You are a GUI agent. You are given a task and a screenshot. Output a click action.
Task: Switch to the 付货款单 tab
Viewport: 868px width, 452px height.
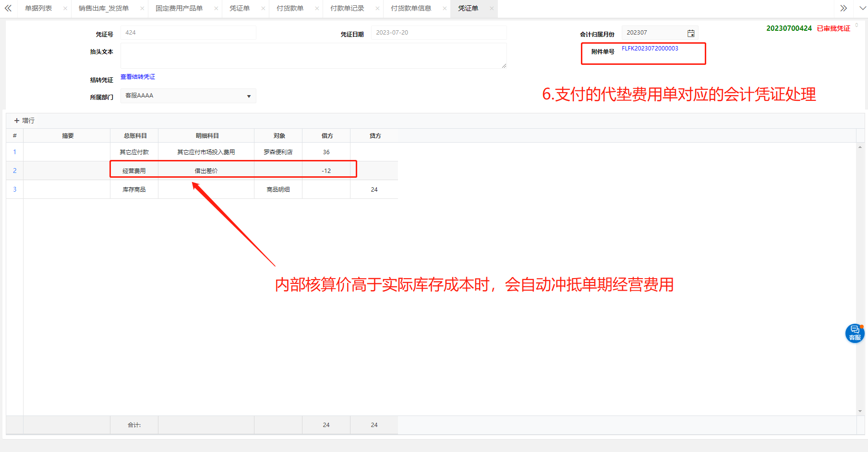289,9
